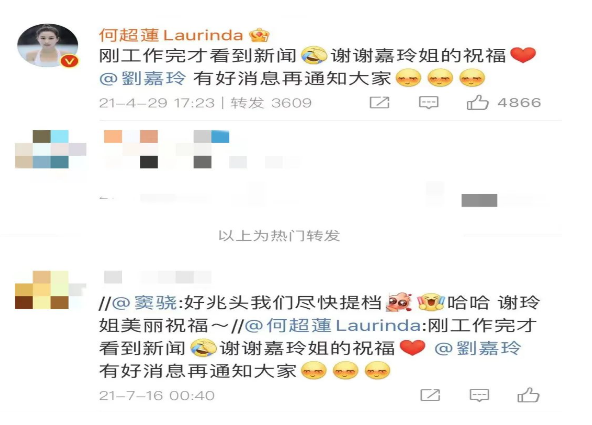Open comment icon on the 21-7-16 post
The height and width of the screenshot is (425, 592).
pyautogui.click(x=479, y=395)
